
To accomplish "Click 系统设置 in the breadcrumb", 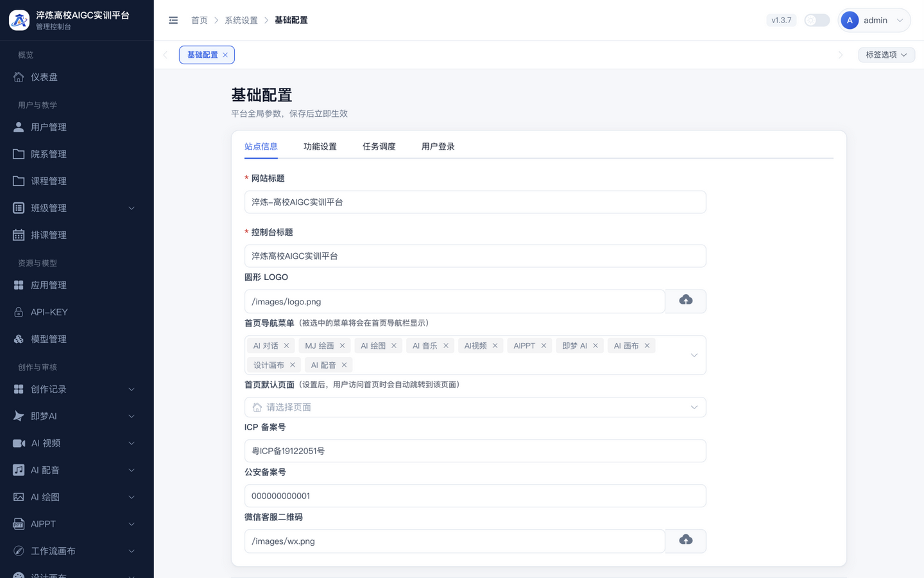I will tap(241, 21).
